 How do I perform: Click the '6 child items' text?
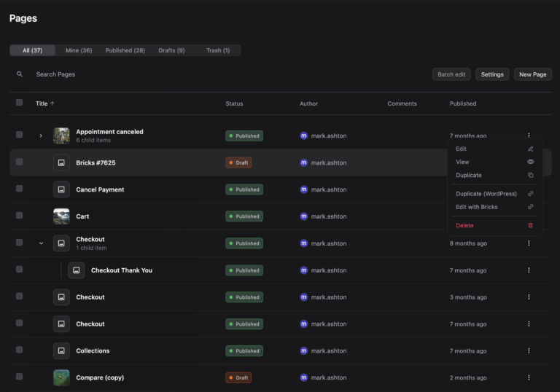click(x=93, y=141)
